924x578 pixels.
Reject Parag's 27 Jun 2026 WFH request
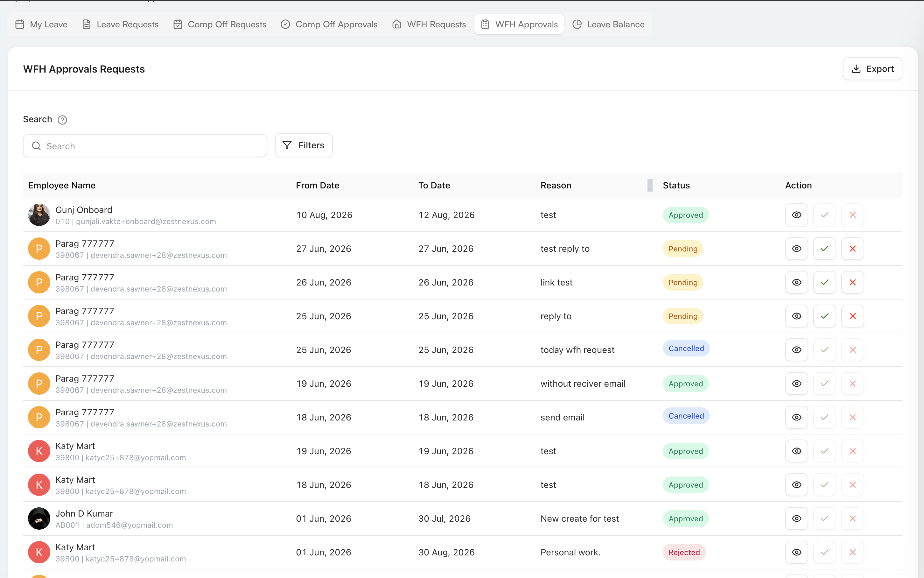pos(852,249)
